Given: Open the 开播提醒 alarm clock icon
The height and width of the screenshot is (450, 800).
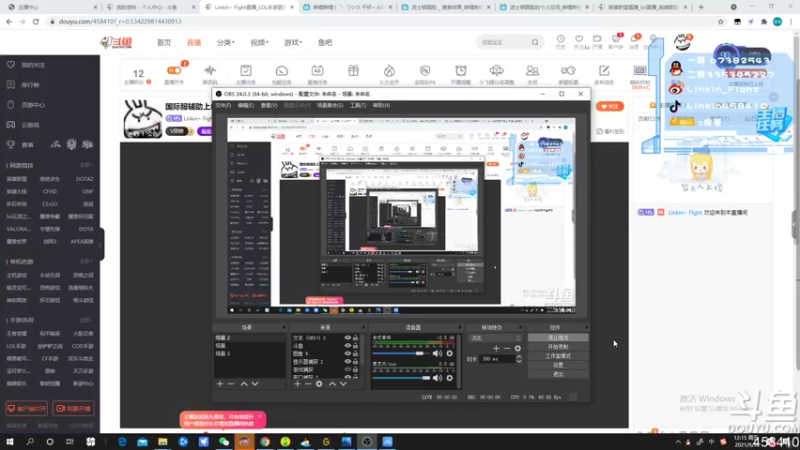Looking at the screenshot, I should [x=461, y=71].
